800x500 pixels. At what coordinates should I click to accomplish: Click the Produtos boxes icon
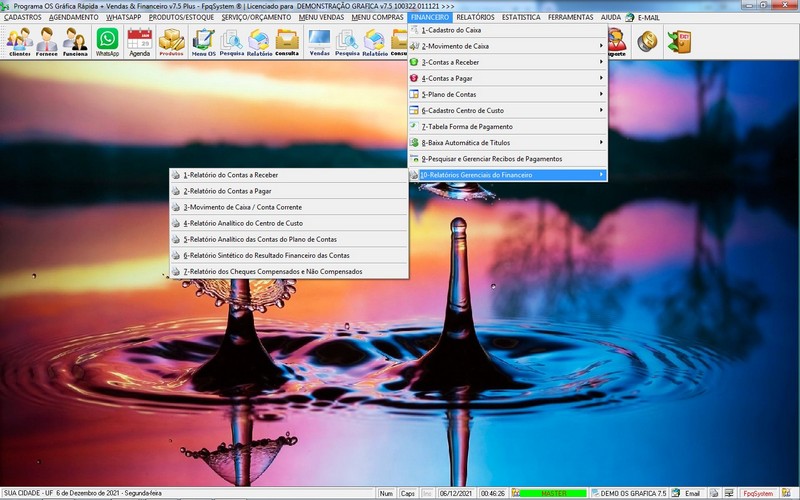click(x=172, y=41)
